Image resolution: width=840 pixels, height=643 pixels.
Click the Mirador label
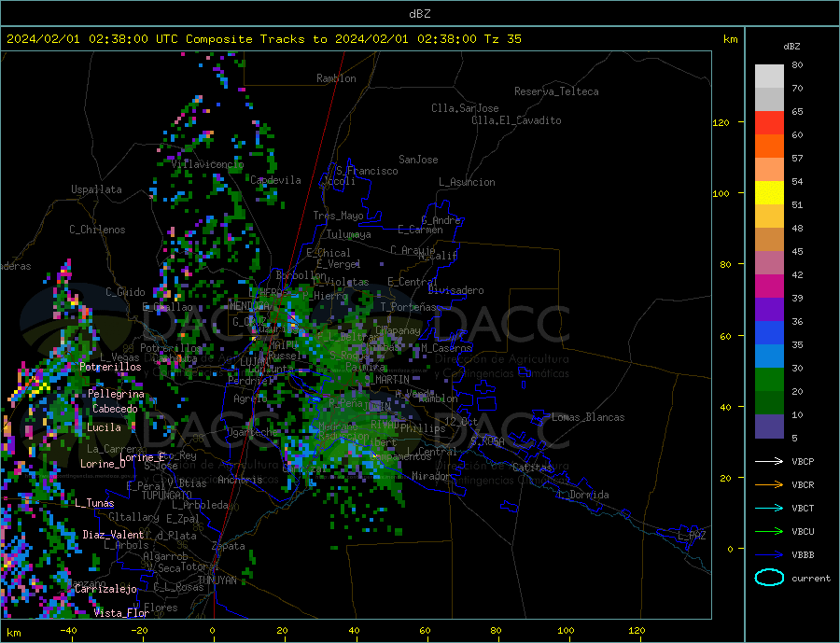(432, 476)
